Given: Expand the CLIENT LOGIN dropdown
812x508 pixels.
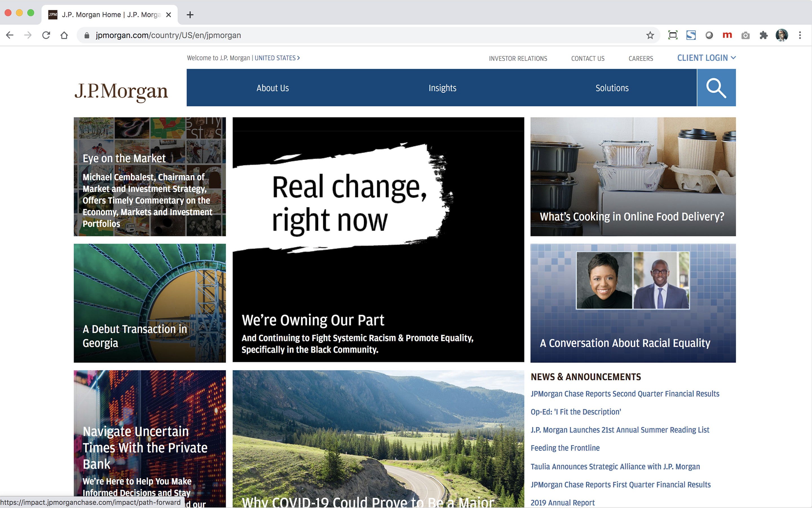Looking at the screenshot, I should pyautogui.click(x=706, y=58).
